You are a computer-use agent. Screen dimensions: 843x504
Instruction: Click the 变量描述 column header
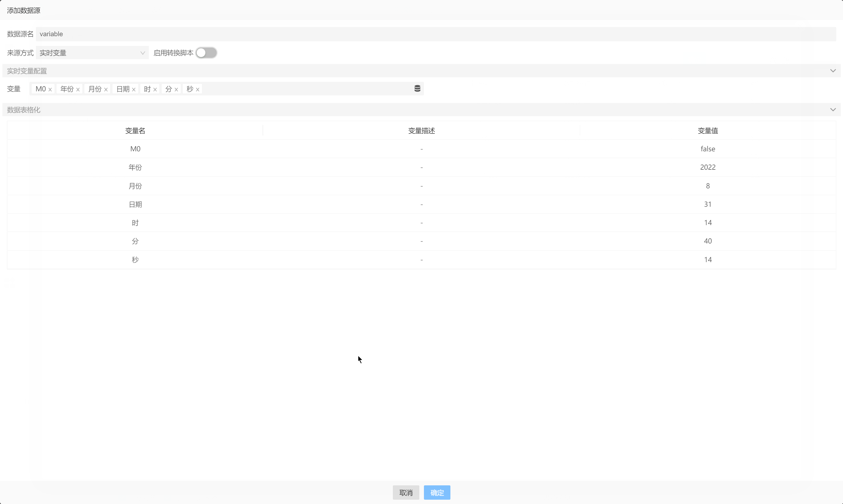(421, 131)
